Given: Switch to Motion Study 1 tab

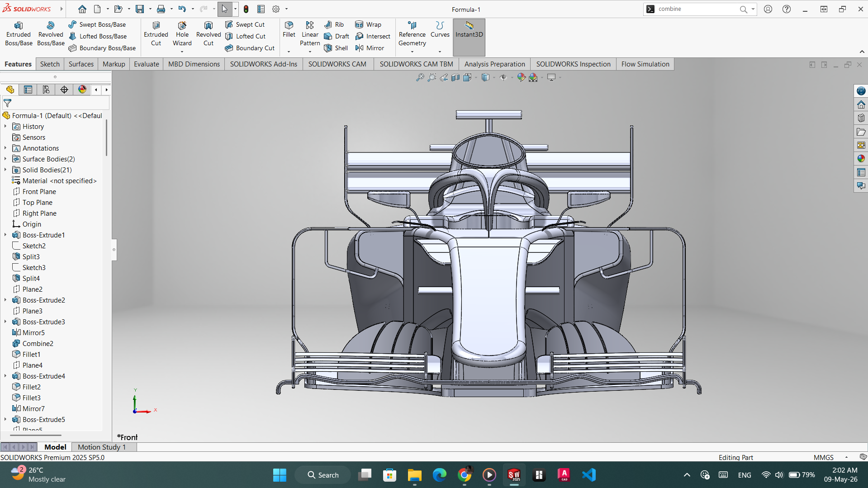Looking at the screenshot, I should pyautogui.click(x=102, y=447).
